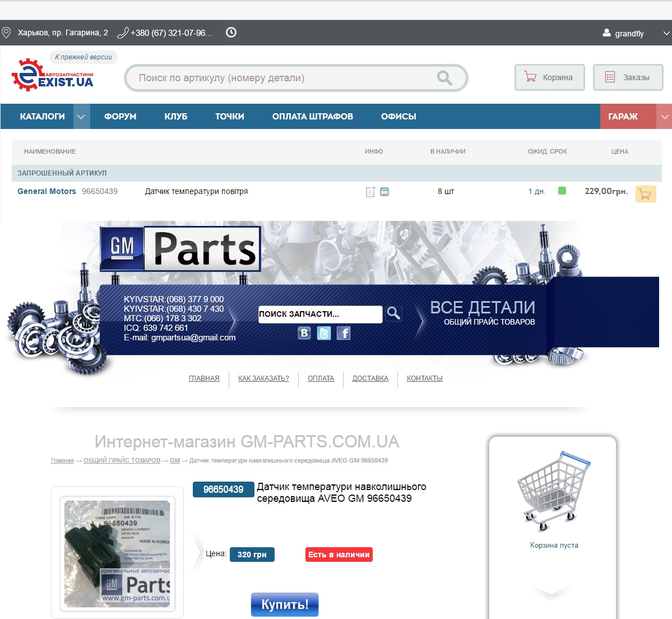Click the GM Parts logo banner
The height and width of the screenshot is (619, 672).
(180, 249)
